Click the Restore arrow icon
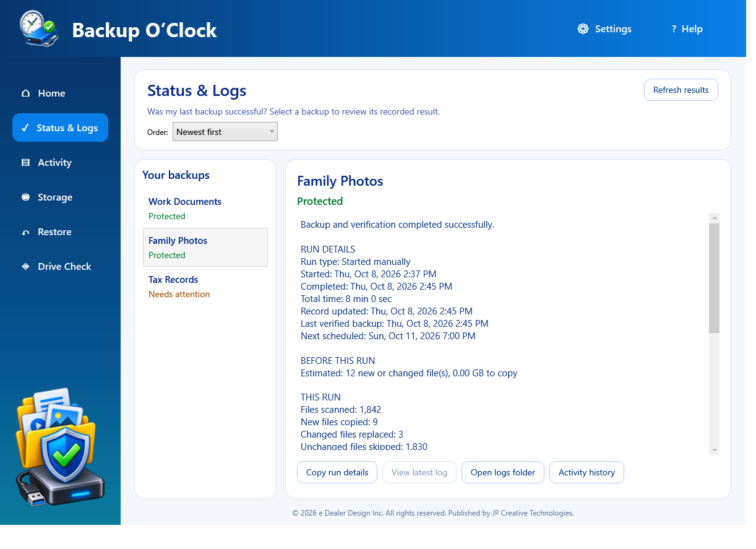 click(25, 232)
